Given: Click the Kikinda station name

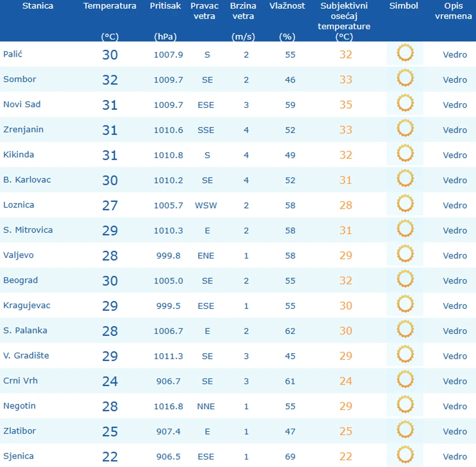Looking at the screenshot, I should 19,155.
